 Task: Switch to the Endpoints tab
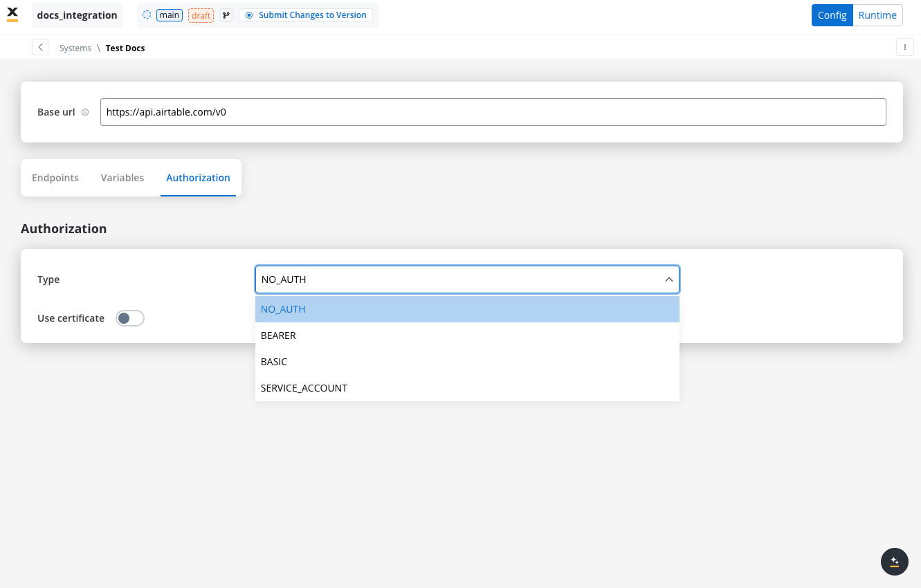click(x=55, y=178)
